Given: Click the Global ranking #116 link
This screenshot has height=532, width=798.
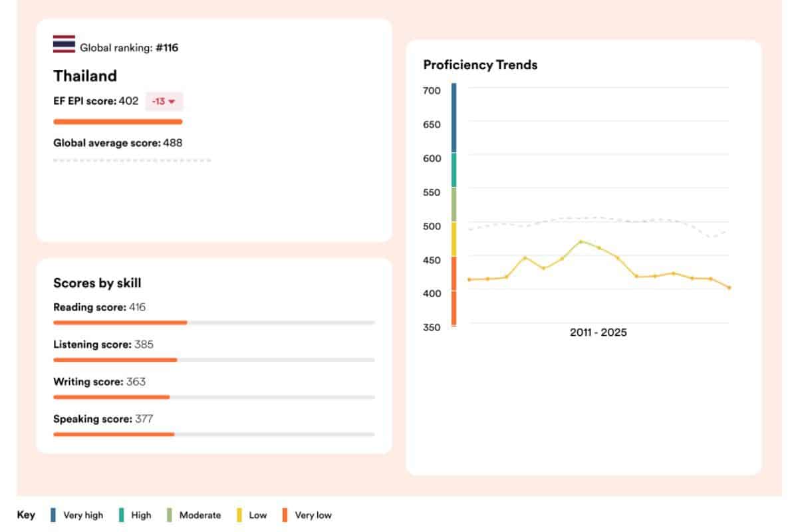Looking at the screenshot, I should (x=129, y=47).
